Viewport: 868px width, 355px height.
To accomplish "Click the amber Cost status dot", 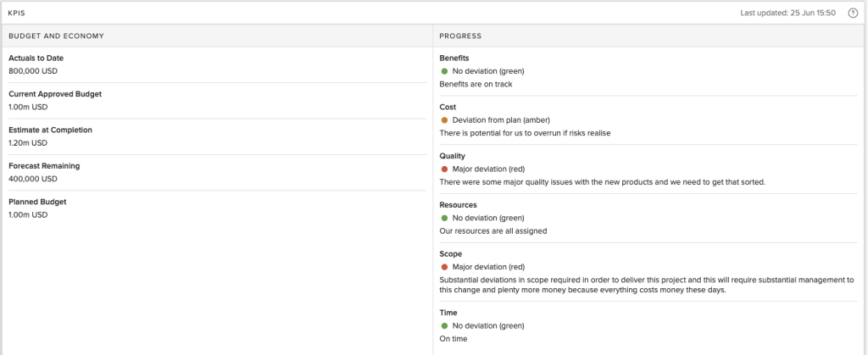I will [444, 120].
